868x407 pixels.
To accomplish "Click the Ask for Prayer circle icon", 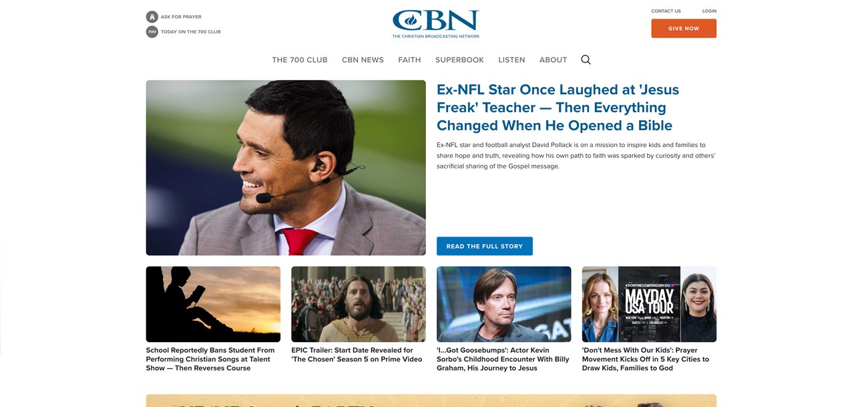I will coord(152,17).
